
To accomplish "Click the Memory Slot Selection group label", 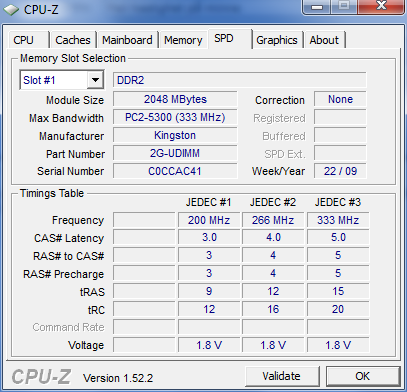I will click(73, 58).
